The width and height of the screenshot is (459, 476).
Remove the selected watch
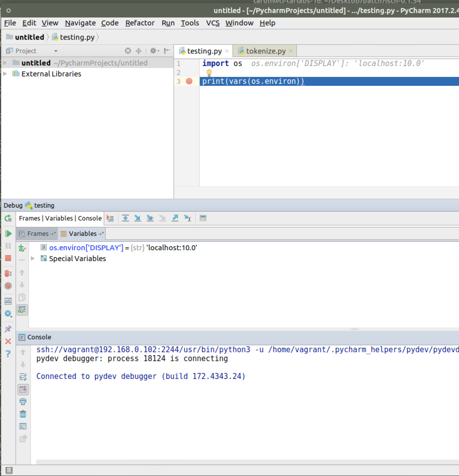click(22, 260)
